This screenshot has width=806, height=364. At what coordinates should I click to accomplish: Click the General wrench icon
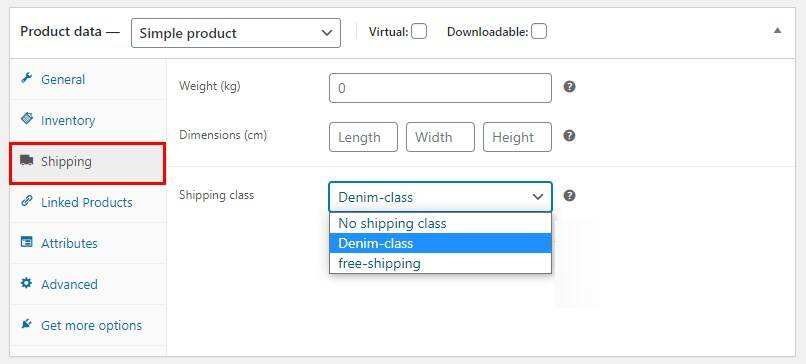[26, 79]
